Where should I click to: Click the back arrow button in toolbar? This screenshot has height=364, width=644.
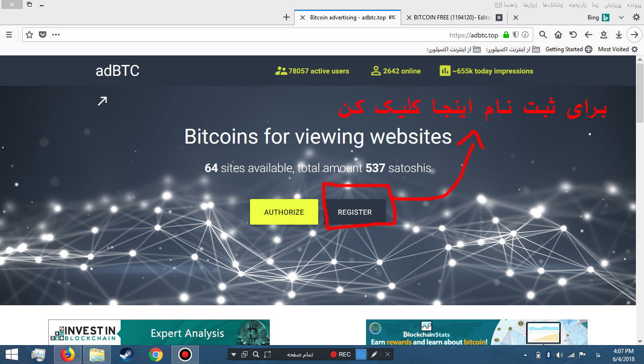589,35
